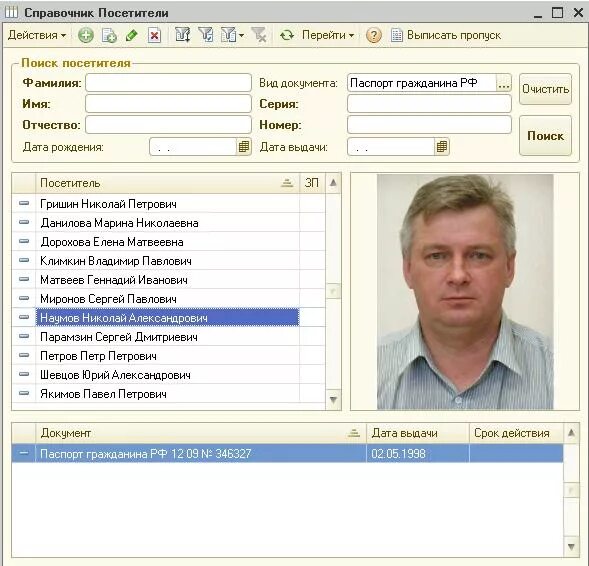Click the document row marker icon
This screenshot has height=566, width=589.
coord(24,453)
